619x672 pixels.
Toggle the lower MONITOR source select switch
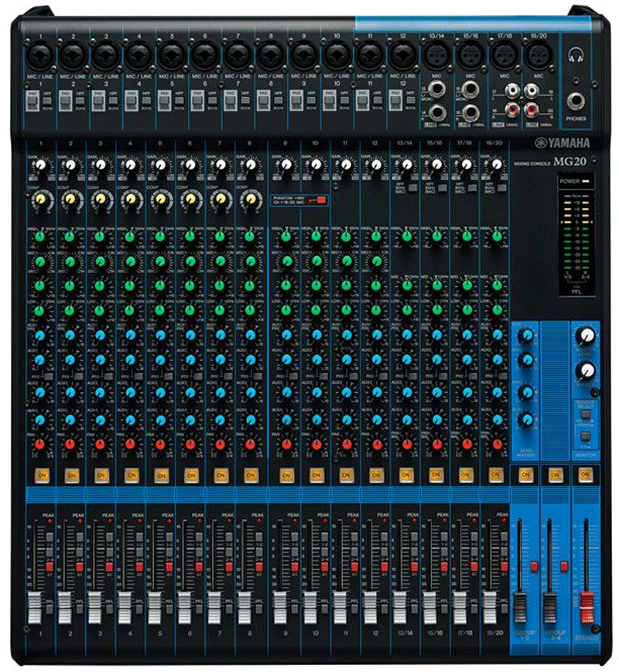(585, 436)
